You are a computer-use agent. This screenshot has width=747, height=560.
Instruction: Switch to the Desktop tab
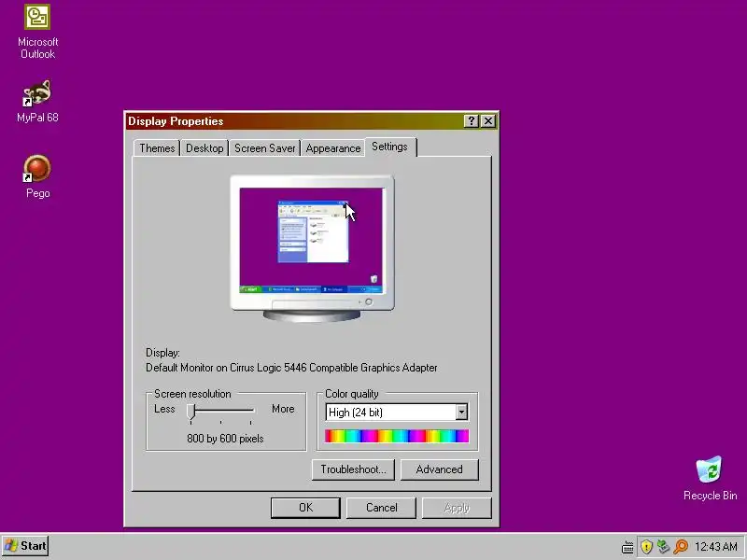(x=204, y=148)
